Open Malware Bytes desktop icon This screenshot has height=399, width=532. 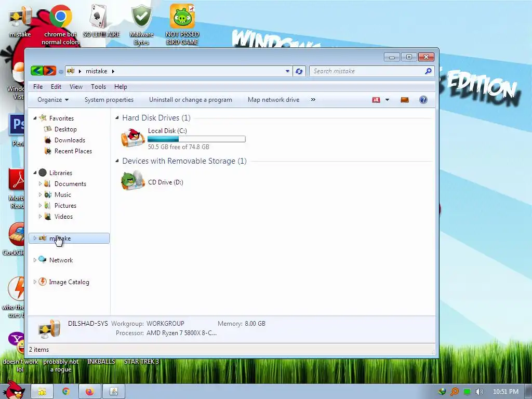click(x=141, y=24)
